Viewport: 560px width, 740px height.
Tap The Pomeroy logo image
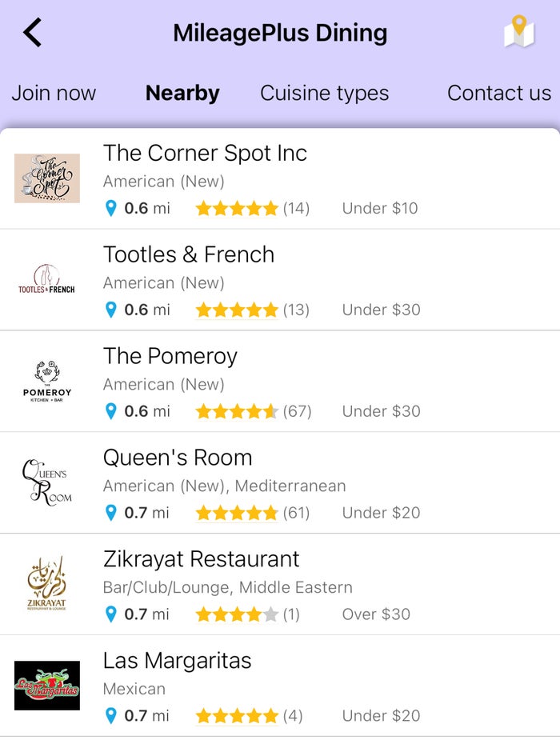tap(47, 382)
